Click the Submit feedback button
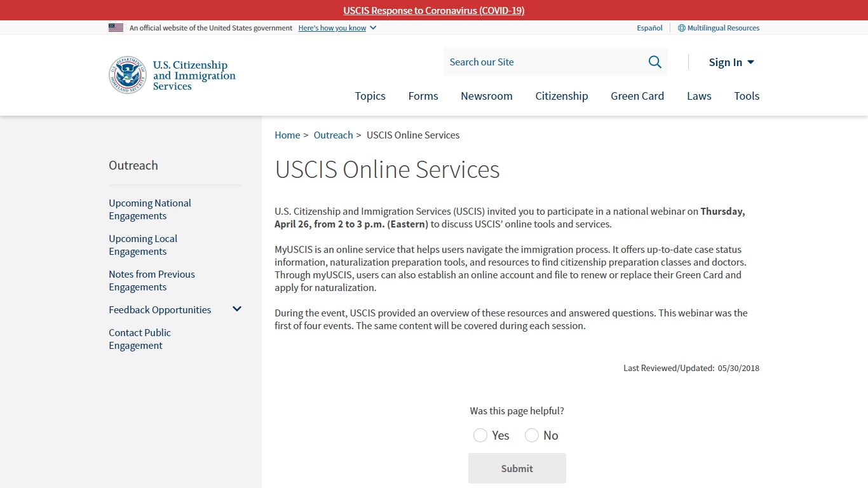868x488 pixels. point(517,468)
